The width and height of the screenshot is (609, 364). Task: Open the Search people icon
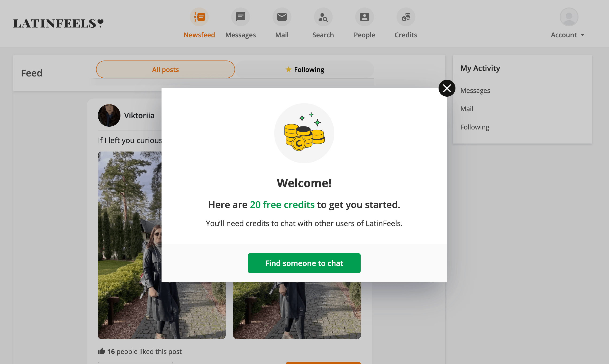click(x=323, y=17)
